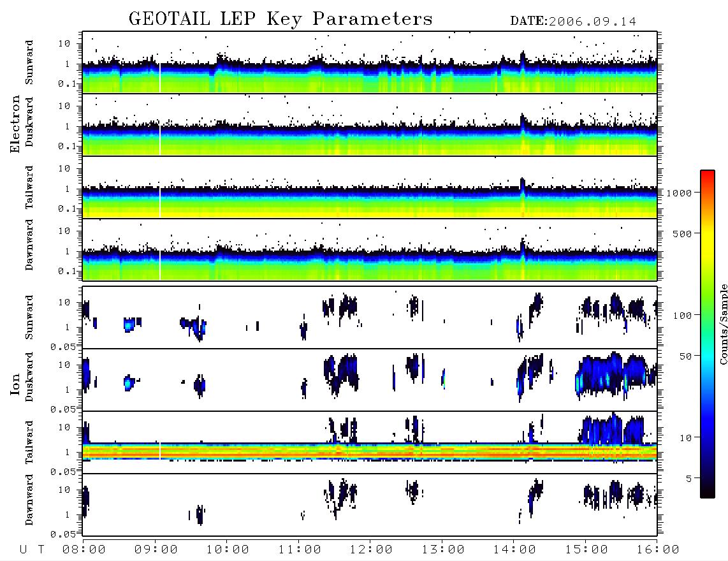The image size is (728, 561).
Task: Click the "0.1" tick of Electron Sunward panel
Action: (68, 84)
